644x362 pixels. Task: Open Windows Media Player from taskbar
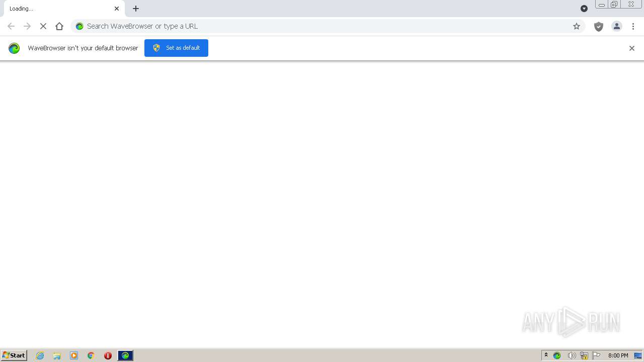(74, 355)
